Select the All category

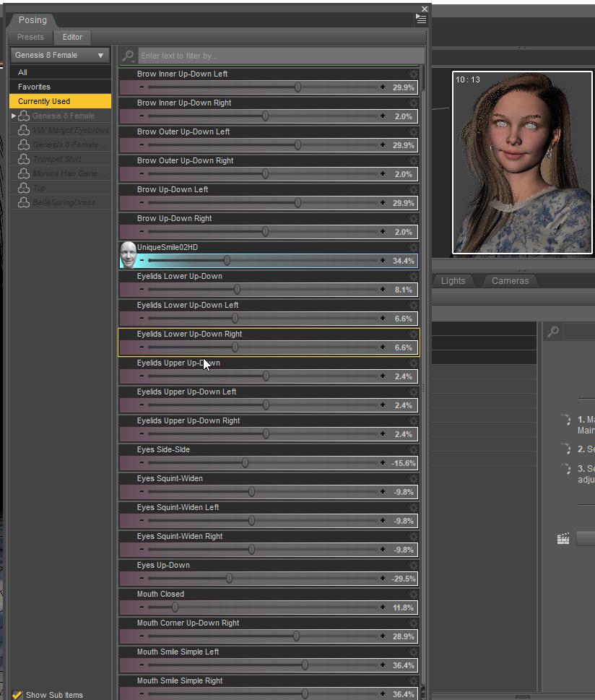coord(60,72)
